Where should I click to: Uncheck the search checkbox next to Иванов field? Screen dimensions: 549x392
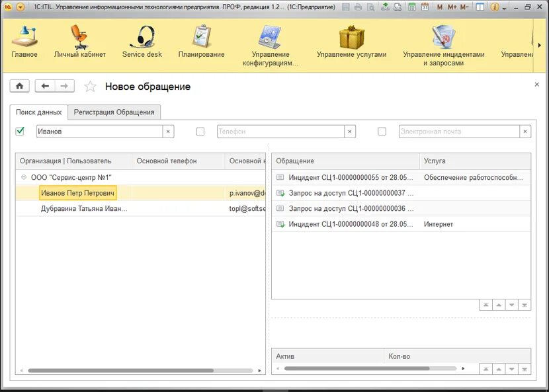point(19,130)
